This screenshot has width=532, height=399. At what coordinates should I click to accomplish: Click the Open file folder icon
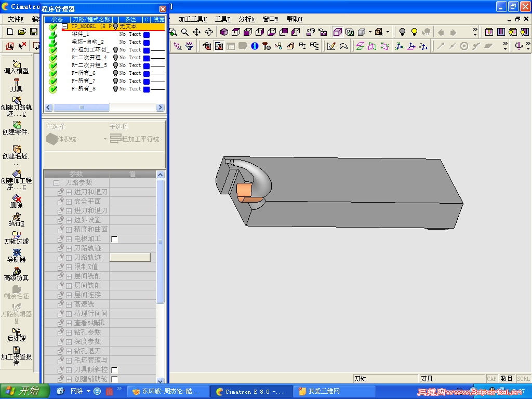(22, 32)
